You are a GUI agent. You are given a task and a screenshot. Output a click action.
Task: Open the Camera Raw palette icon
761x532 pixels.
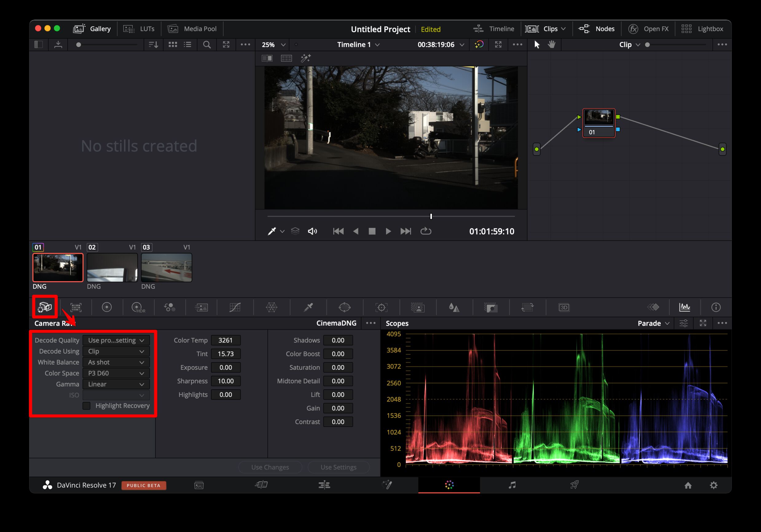point(45,307)
